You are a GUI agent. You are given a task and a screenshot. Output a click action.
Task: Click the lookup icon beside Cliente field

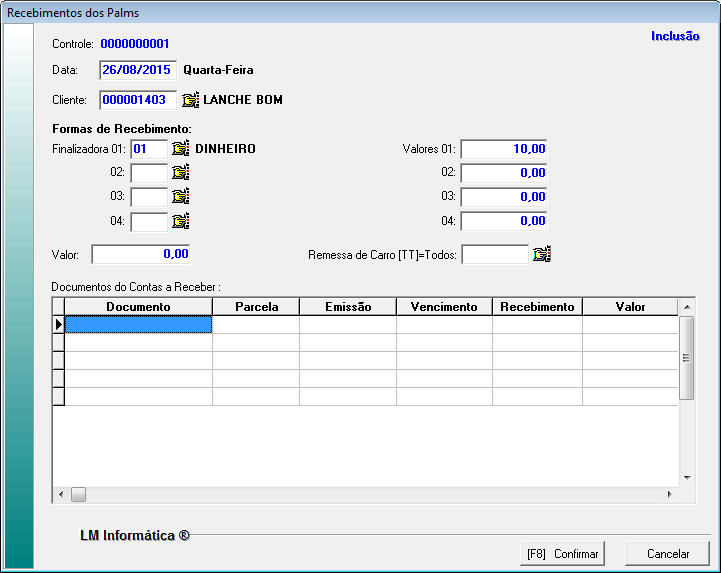click(x=191, y=100)
